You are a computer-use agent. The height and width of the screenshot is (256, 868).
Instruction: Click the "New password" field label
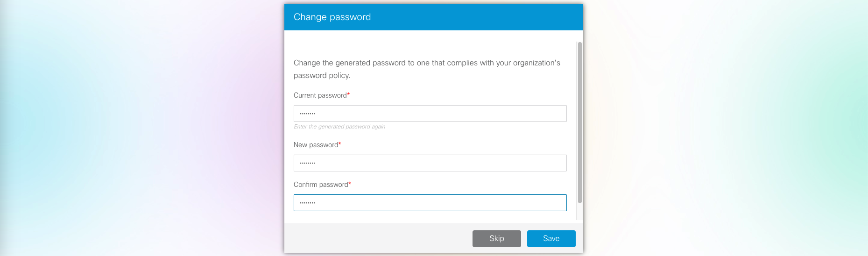point(316,145)
